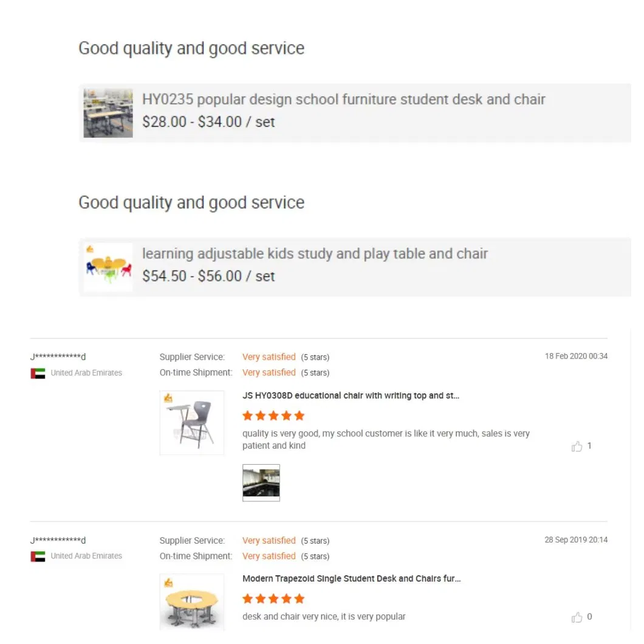Click star rating of Trapezoid Desk review
The width and height of the screenshot is (644, 644).
click(x=273, y=599)
